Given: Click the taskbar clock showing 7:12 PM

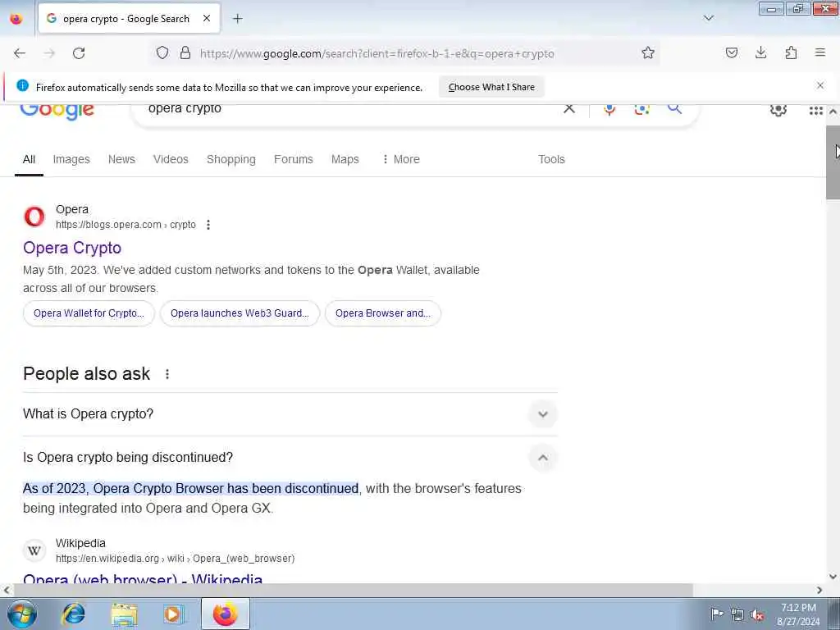Looking at the screenshot, I should point(798,614).
